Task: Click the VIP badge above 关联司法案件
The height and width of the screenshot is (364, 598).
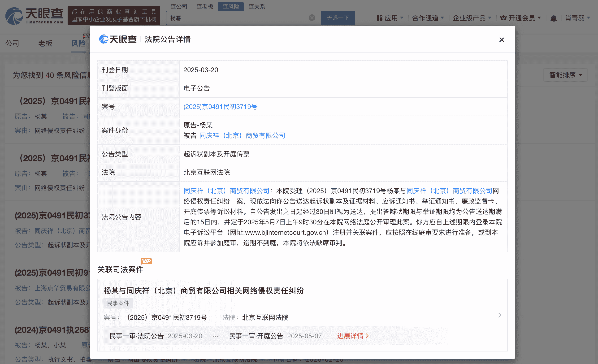Action: click(147, 261)
